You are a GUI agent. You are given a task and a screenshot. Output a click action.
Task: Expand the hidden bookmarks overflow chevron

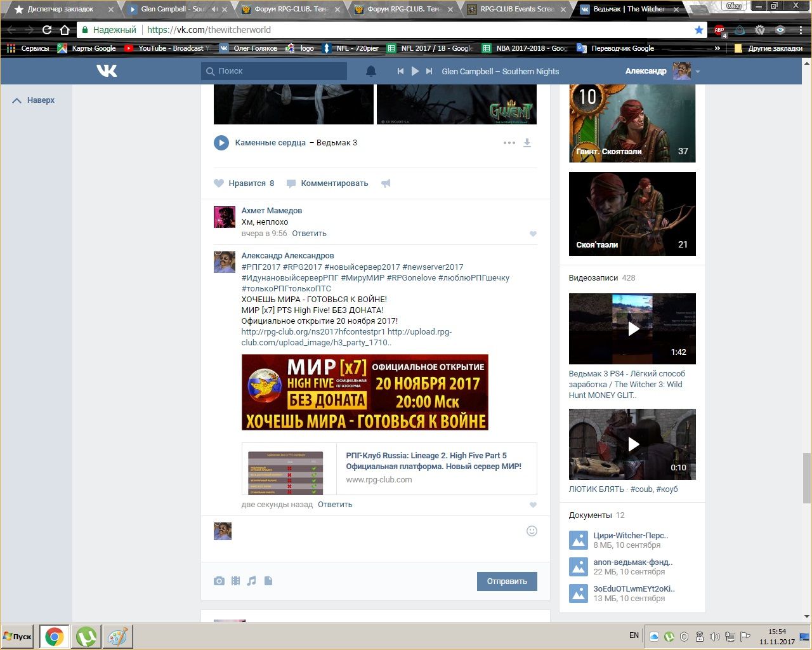717,48
